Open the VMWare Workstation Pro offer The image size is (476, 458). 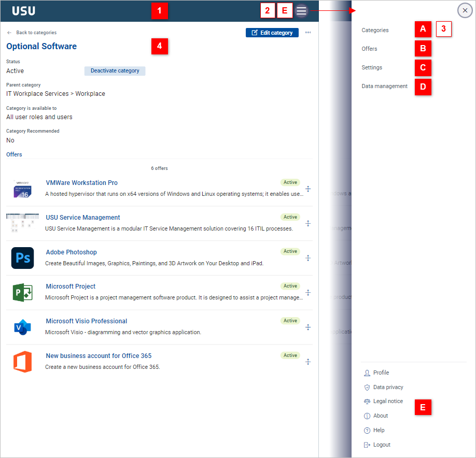tap(81, 182)
